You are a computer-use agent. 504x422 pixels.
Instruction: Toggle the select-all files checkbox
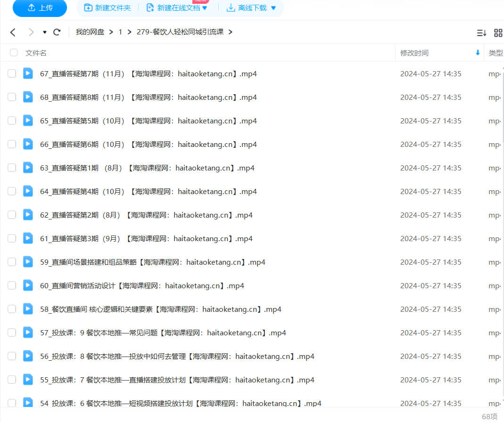(14, 52)
